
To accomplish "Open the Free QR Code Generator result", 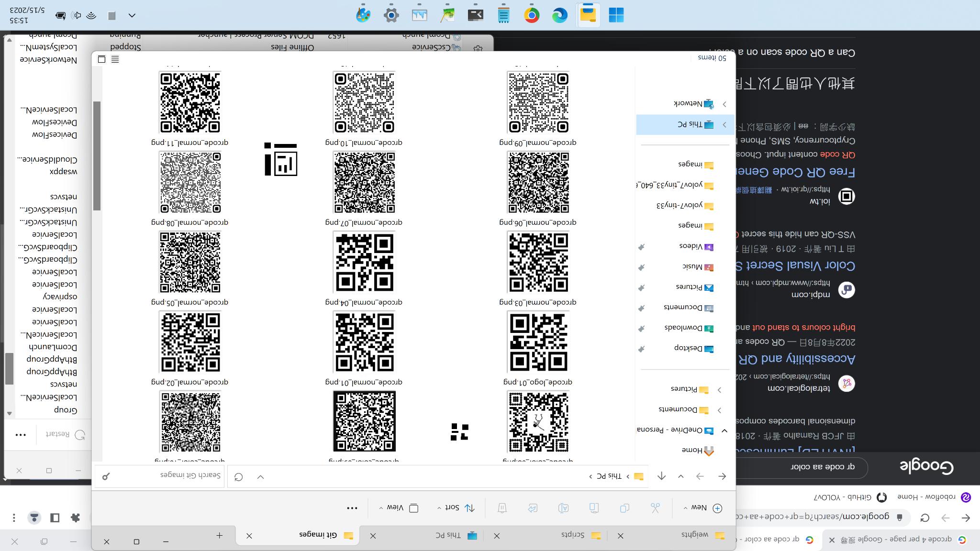I will 796,171.
